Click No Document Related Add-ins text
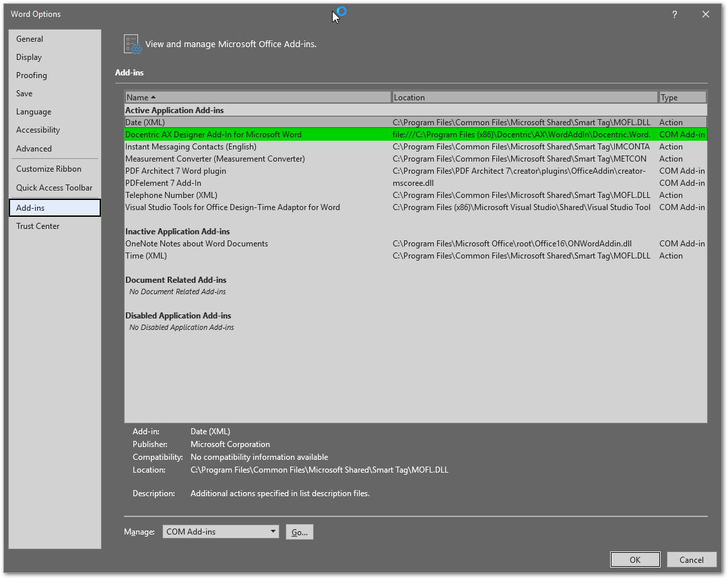The image size is (728, 579). (177, 292)
